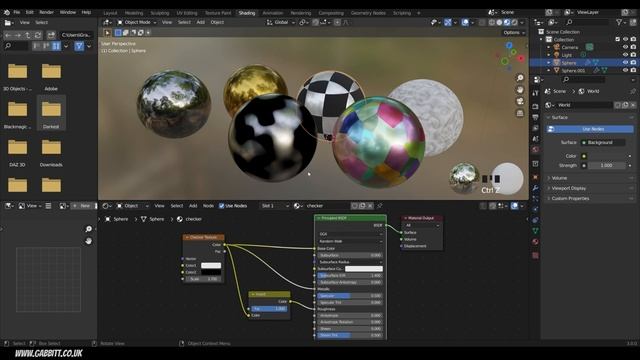The width and height of the screenshot is (640, 360).
Task: Open Downloads folder in file browser
Action: pos(51,151)
